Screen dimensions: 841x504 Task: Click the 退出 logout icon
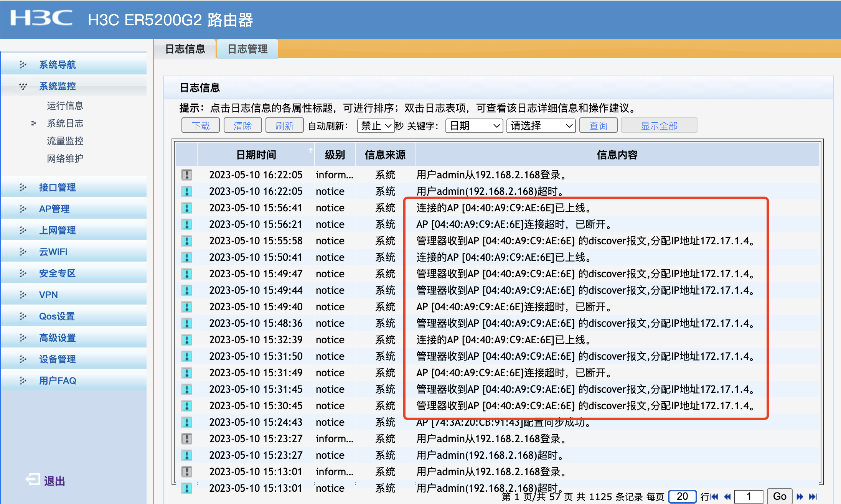(33, 480)
